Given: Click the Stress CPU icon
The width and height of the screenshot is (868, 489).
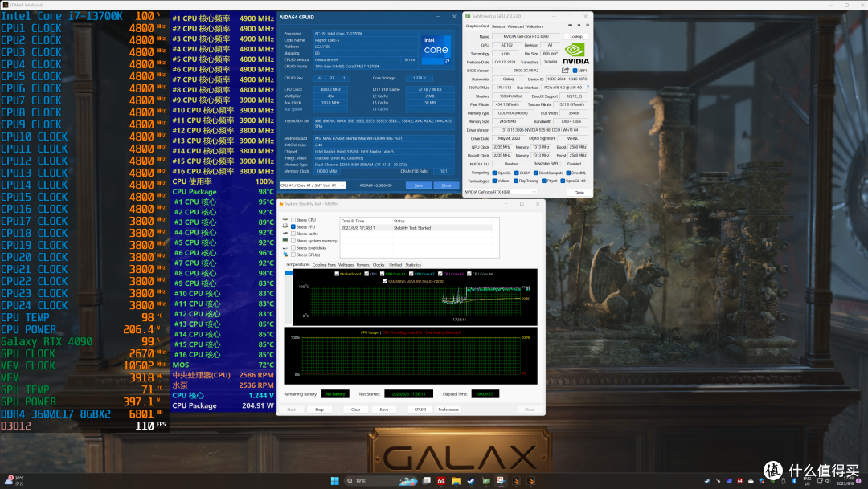Looking at the screenshot, I should click(285, 219).
